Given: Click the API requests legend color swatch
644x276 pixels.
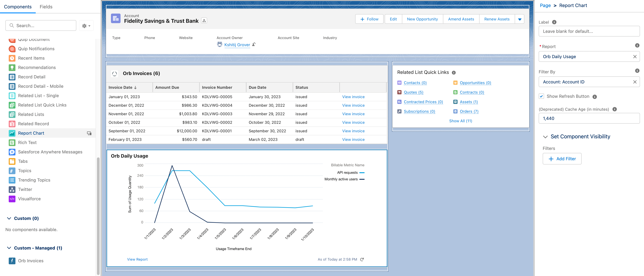Looking at the screenshot, I should click(362, 173).
